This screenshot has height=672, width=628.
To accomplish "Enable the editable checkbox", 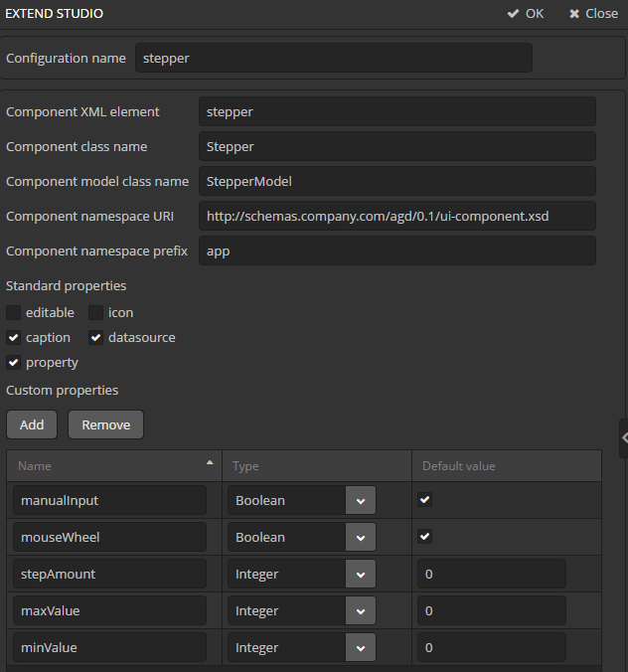I will point(14,313).
